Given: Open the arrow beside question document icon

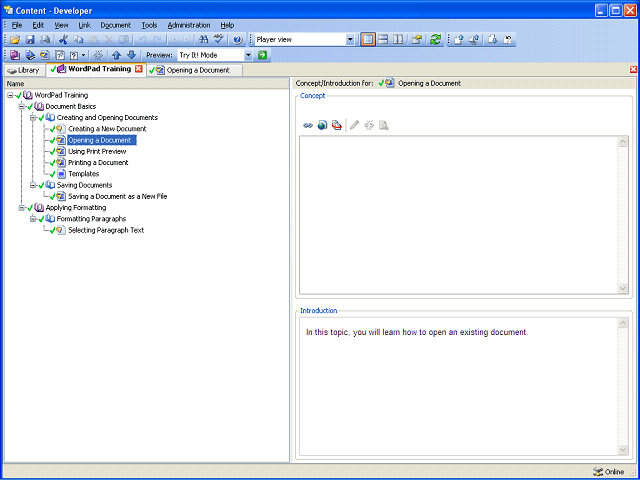Looking at the screenshot, I should (84, 55).
